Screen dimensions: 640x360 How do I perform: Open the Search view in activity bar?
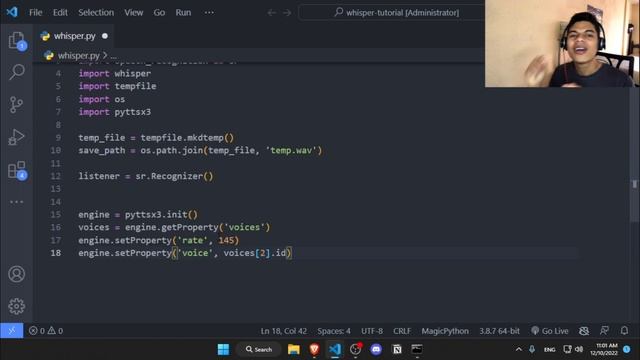[17, 72]
